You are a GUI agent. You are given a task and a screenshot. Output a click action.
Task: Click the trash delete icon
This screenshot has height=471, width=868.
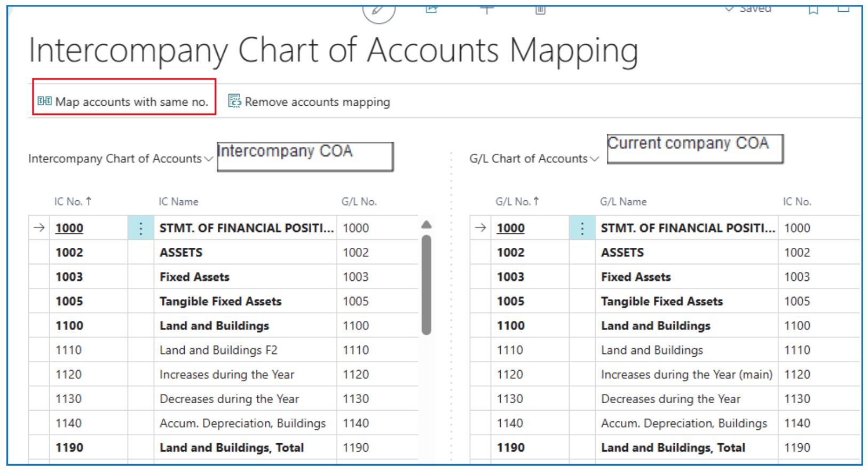click(540, 10)
